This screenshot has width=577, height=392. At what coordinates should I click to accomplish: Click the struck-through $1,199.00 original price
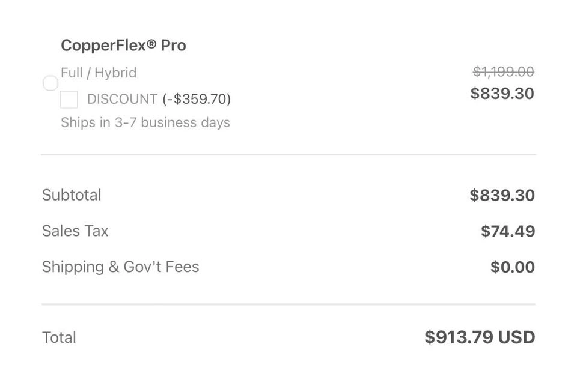pyautogui.click(x=503, y=71)
